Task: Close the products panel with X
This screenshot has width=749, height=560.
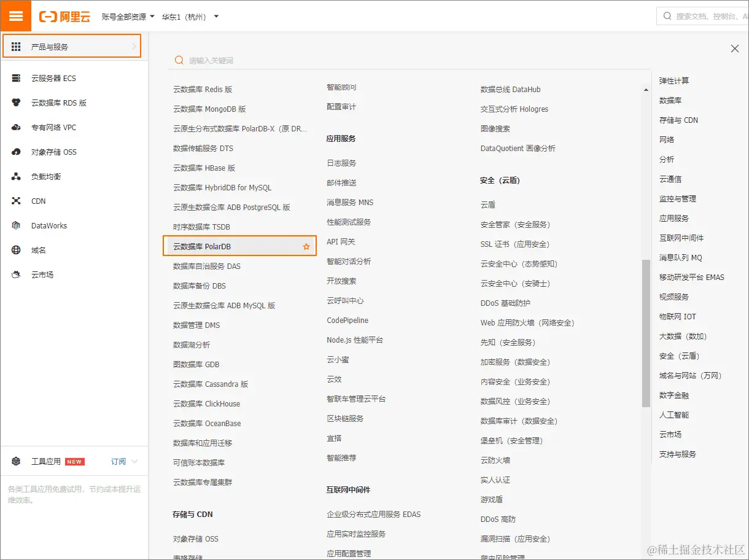Action: [x=735, y=49]
